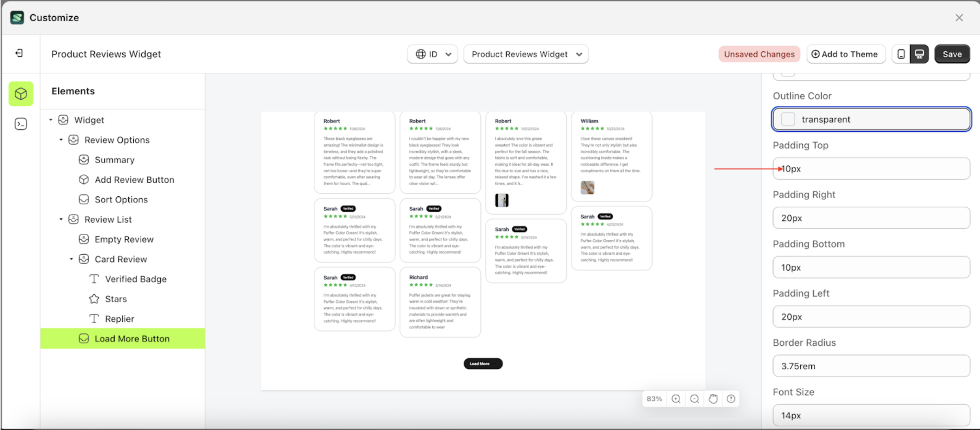Select the Load More Button element
Viewport: 980px width, 430px height.
pyautogui.click(x=123, y=339)
